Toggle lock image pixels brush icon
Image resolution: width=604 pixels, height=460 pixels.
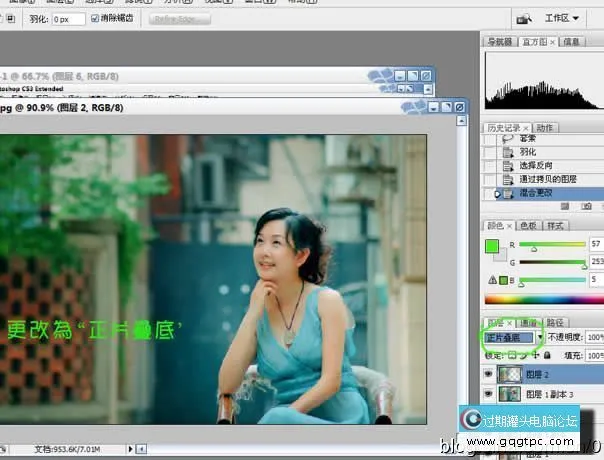523,355
